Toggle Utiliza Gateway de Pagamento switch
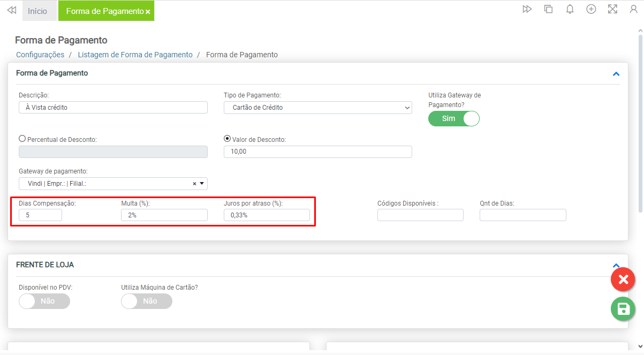Screen dimensions: 644x355 click(453, 118)
